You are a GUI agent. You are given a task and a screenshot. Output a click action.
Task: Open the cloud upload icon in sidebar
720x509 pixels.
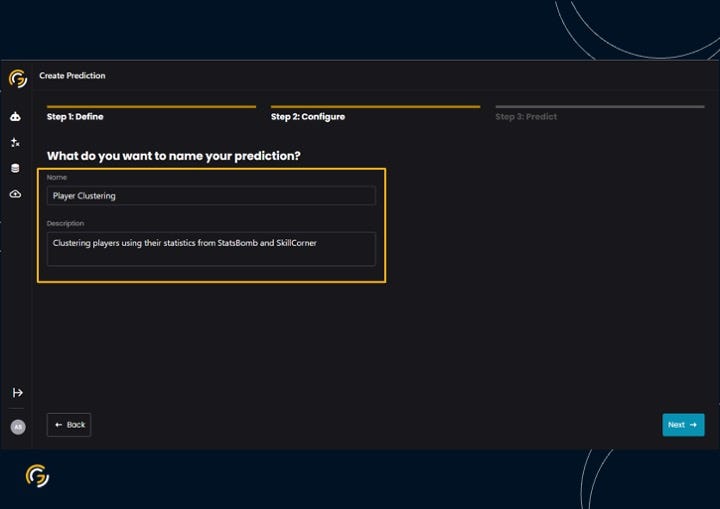click(15, 194)
